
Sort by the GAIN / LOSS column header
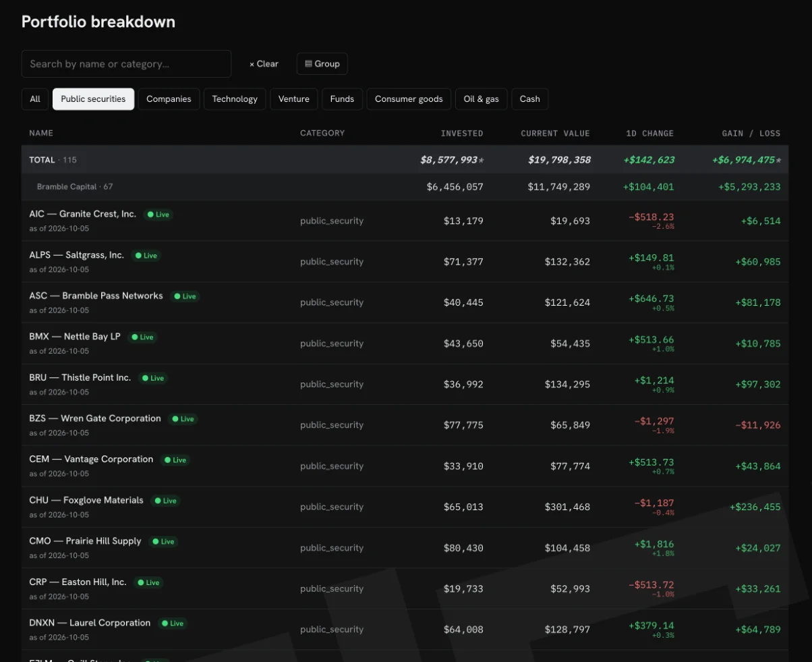[x=751, y=133]
